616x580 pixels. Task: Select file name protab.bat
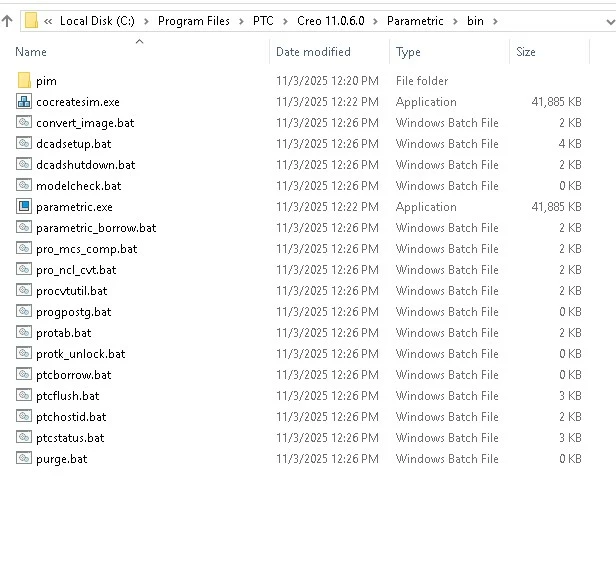click(64, 333)
